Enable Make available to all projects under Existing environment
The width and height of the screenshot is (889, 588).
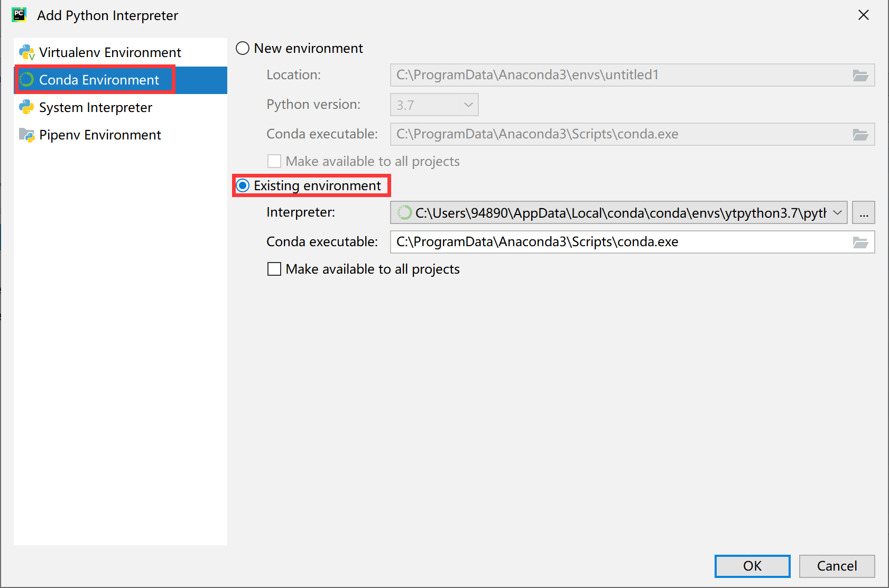[x=274, y=269]
